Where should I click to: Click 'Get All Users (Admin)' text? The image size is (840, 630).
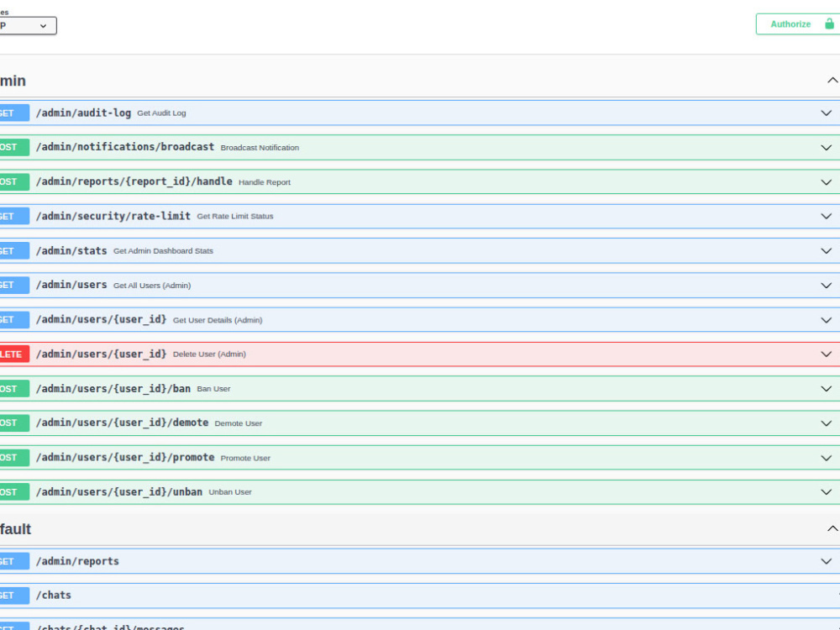click(x=152, y=286)
